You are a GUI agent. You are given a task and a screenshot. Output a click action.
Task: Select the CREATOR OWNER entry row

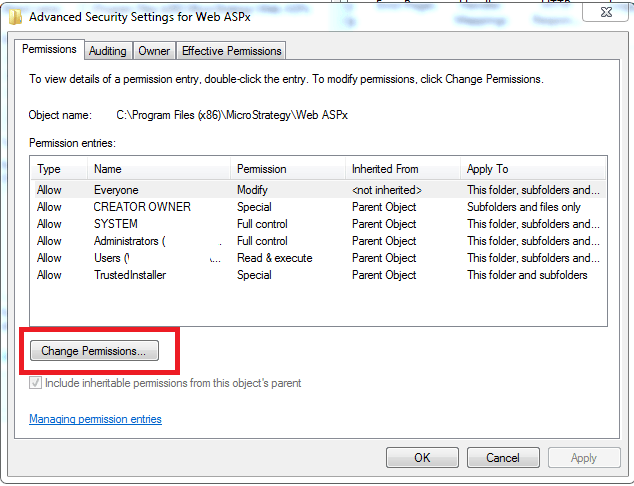click(x=142, y=207)
